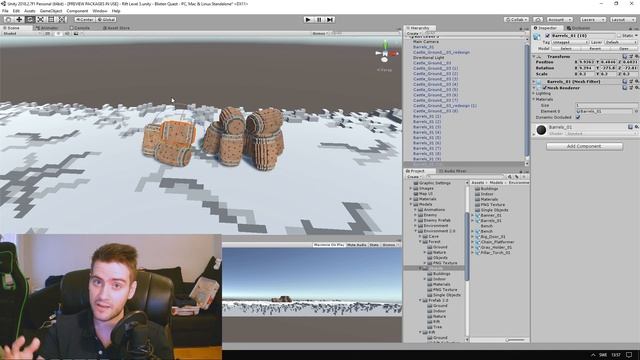Open the GameObject menu
The image size is (640, 360).
[x=51, y=11]
